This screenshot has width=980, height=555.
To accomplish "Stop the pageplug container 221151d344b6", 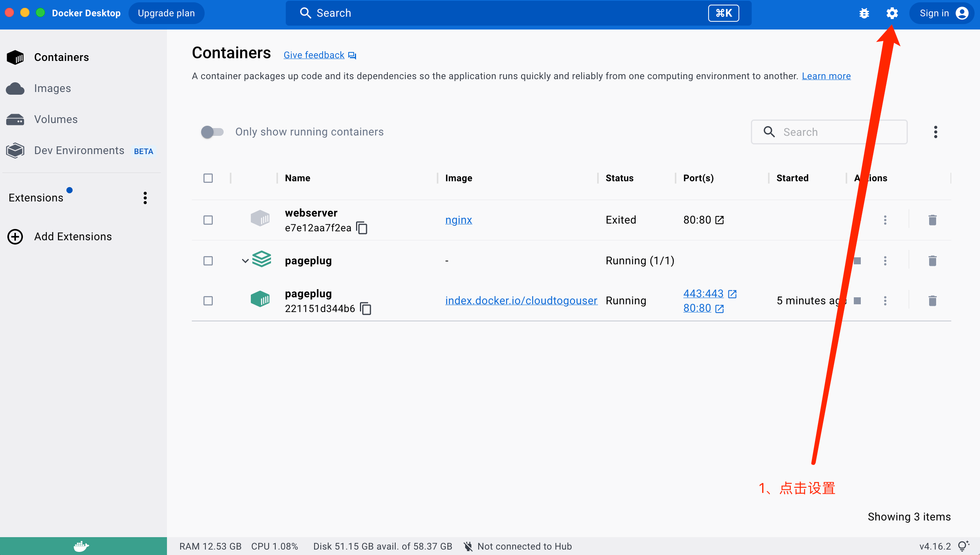I will pos(857,300).
